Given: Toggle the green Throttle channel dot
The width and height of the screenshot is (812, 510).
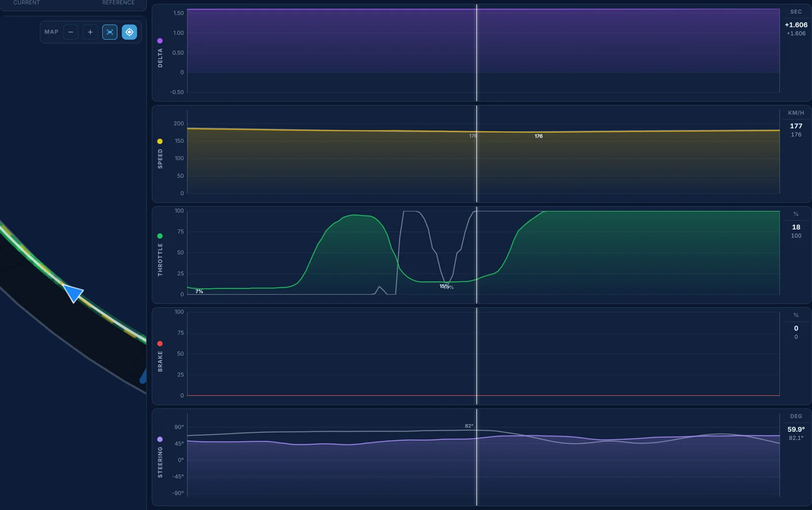Looking at the screenshot, I should 160,236.
